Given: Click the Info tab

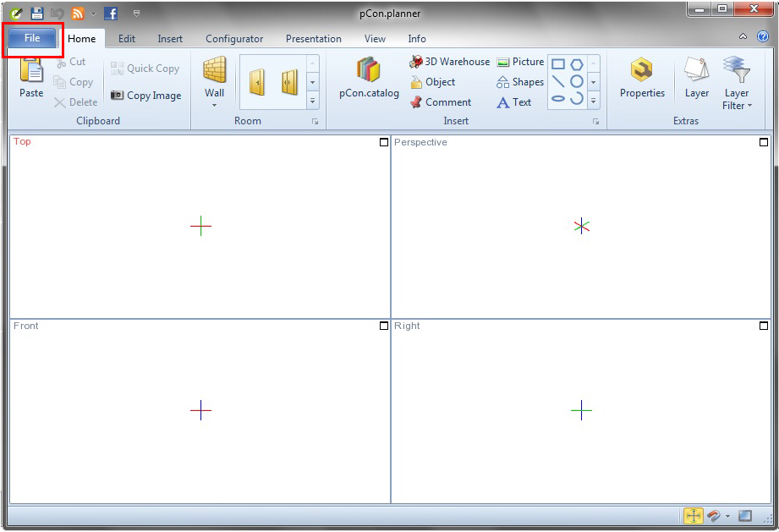Looking at the screenshot, I should pyautogui.click(x=417, y=39).
